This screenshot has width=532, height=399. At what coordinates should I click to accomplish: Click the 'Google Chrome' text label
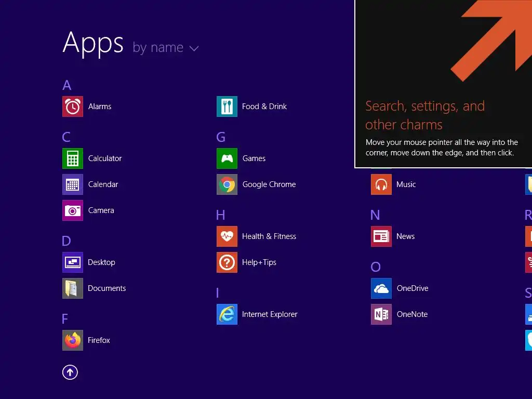point(269,184)
